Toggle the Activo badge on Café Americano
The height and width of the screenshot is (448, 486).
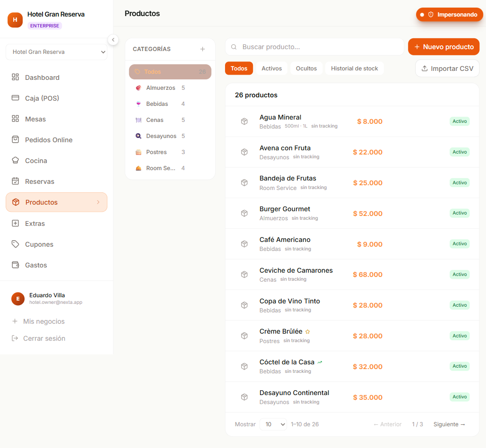click(460, 244)
